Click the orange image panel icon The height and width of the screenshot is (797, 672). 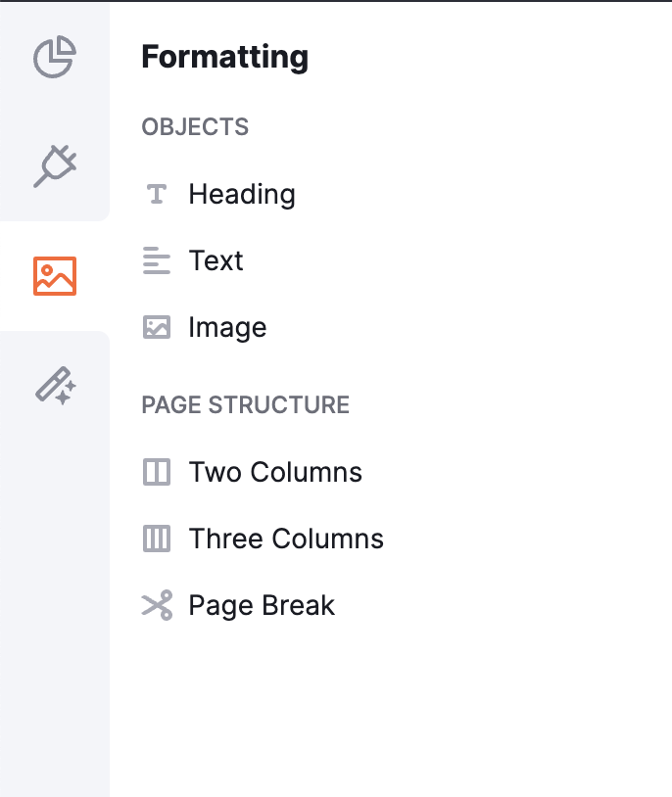click(56, 276)
